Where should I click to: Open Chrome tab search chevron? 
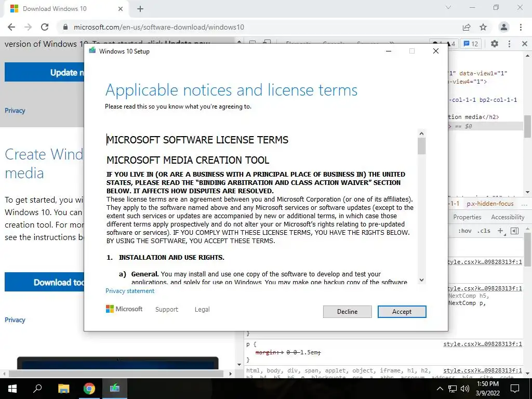(x=448, y=7)
